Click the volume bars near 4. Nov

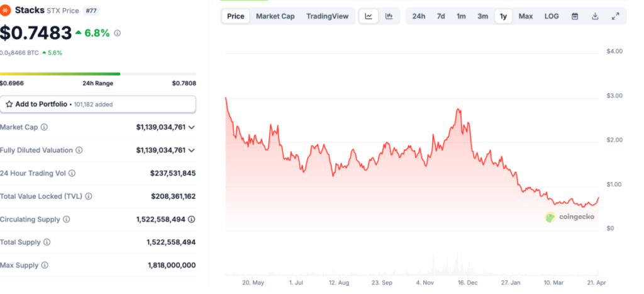click(433, 264)
